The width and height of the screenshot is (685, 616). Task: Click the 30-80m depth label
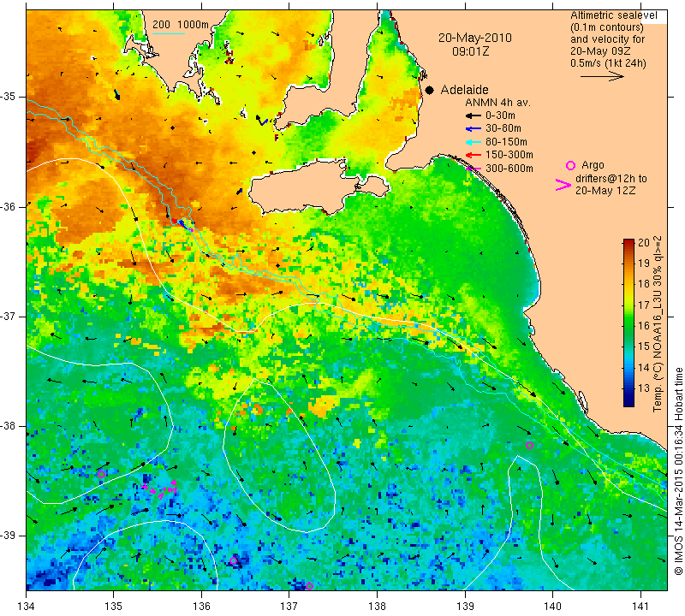[x=503, y=128]
